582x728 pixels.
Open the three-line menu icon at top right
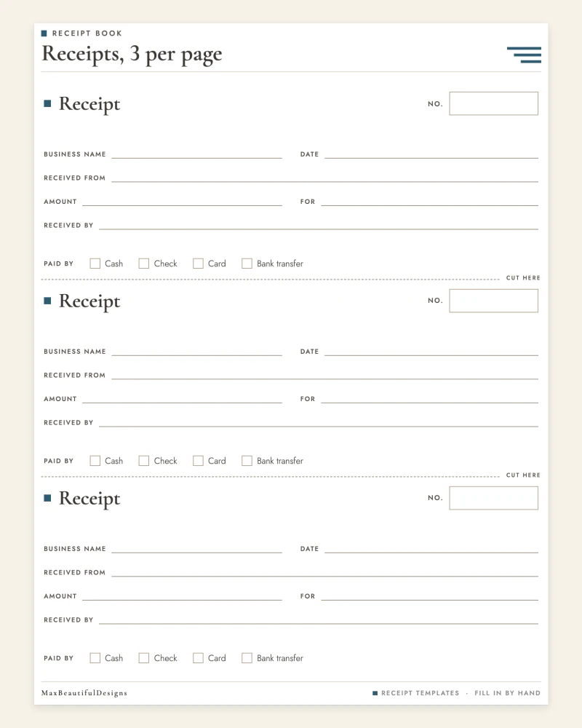(x=524, y=55)
